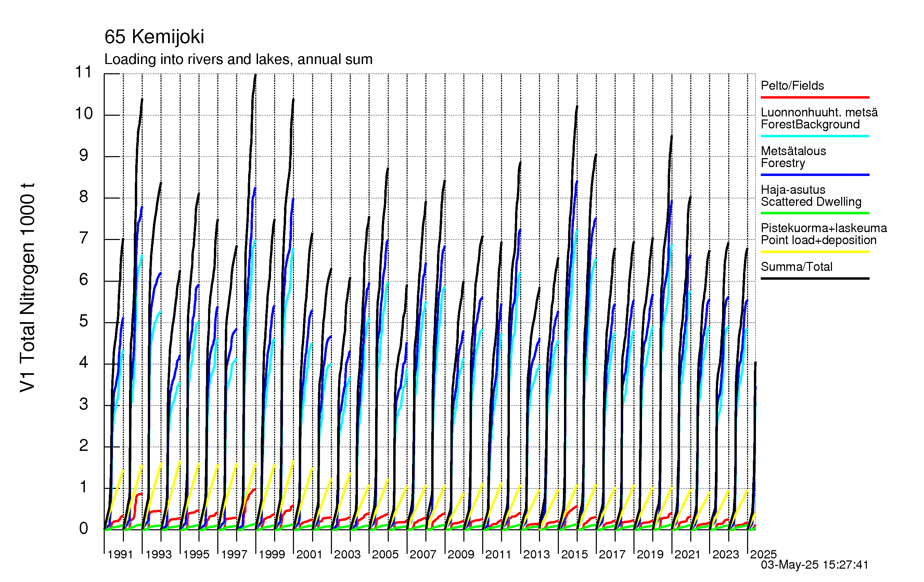This screenshot has height=582, width=924.
Task: Click the cyan ForestBackground legend line
Action: (x=815, y=136)
